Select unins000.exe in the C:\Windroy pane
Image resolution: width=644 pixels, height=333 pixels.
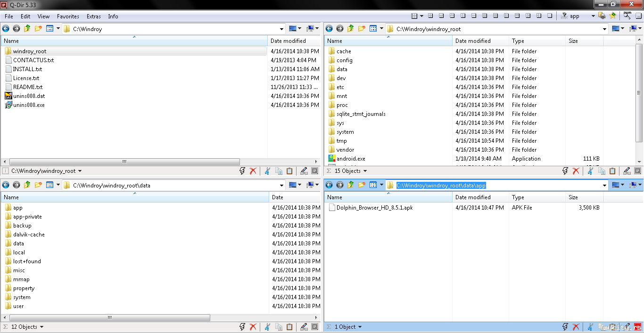tap(29, 105)
